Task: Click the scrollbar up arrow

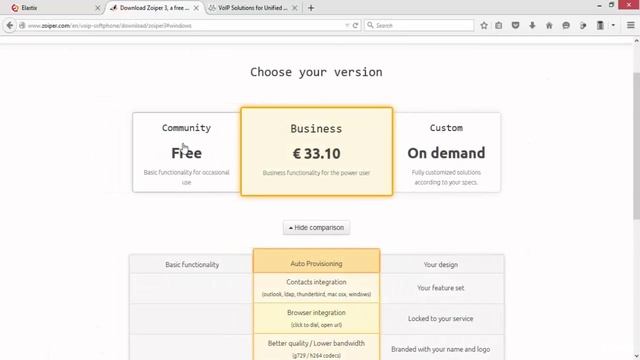Action: [636, 41]
